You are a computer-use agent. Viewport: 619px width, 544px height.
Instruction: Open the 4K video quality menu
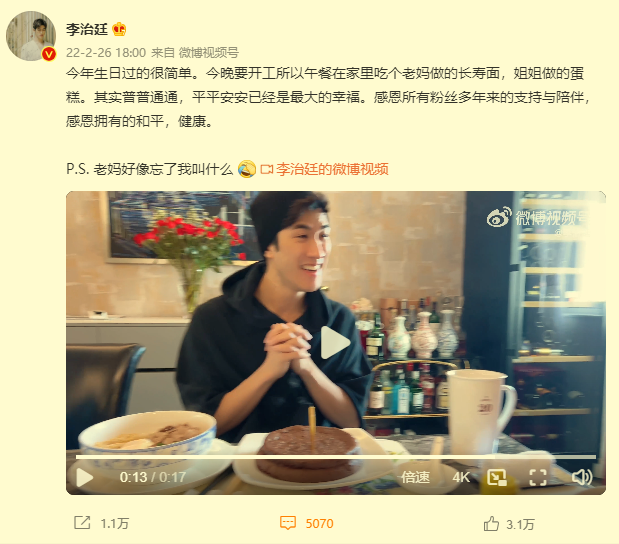[x=461, y=477]
